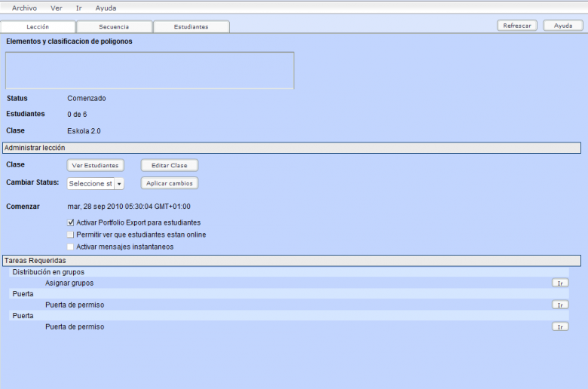Switch to the Estudiantes tab
Image resolution: width=588 pixels, height=389 pixels.
pyautogui.click(x=191, y=26)
